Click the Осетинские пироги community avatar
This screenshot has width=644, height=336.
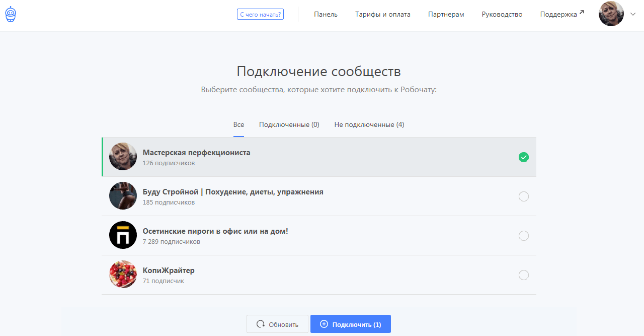click(123, 235)
